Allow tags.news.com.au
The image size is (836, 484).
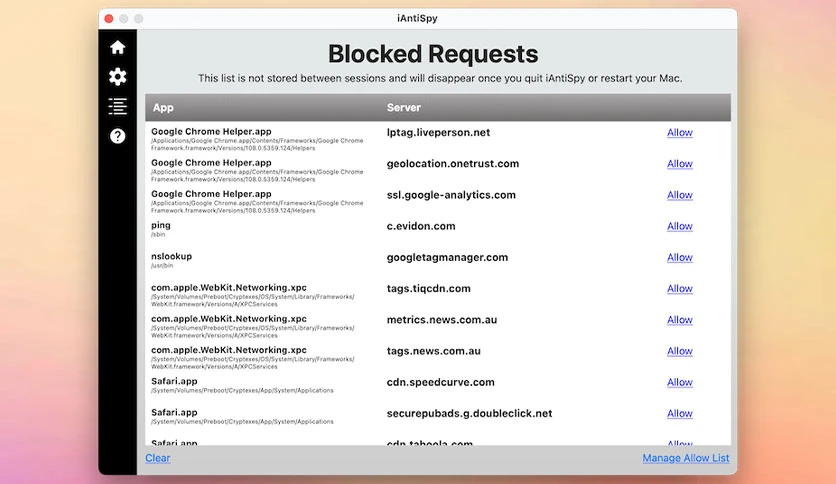(x=680, y=351)
